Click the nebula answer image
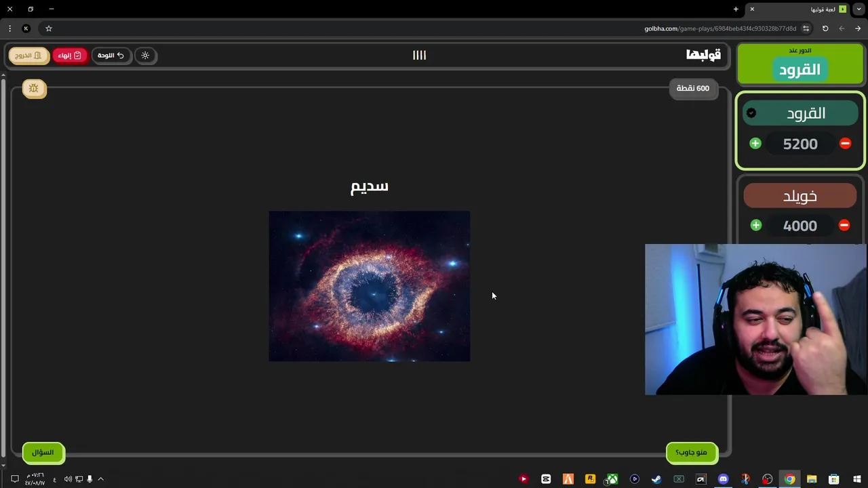 pos(370,286)
